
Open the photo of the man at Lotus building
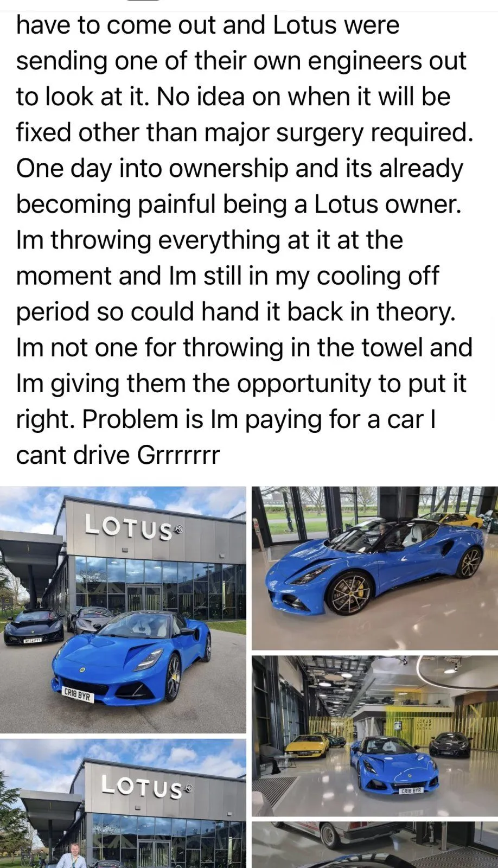click(123, 803)
